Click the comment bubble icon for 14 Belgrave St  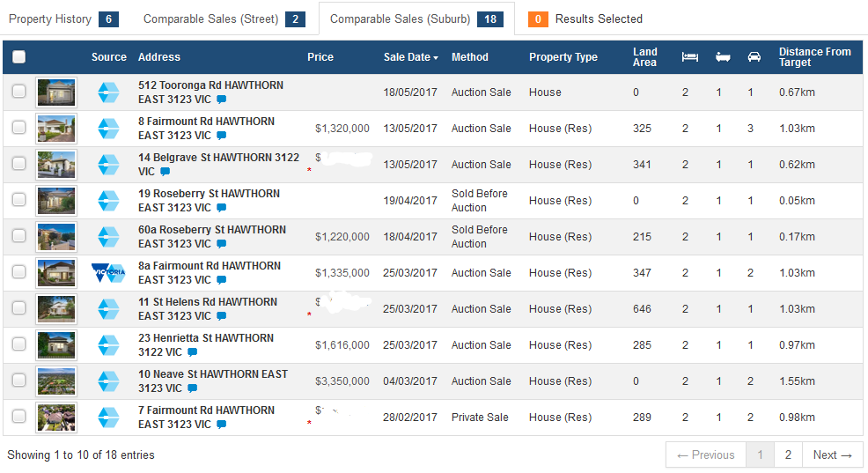(x=165, y=173)
